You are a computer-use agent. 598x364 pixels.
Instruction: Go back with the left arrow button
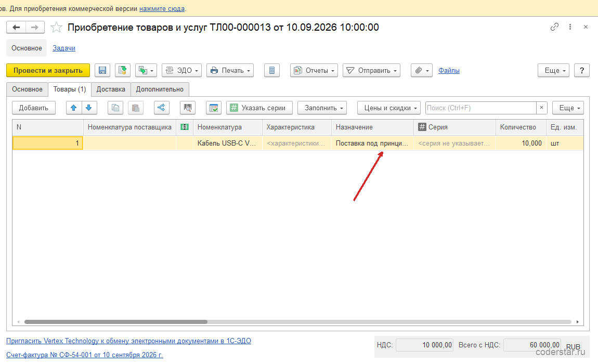[17, 27]
